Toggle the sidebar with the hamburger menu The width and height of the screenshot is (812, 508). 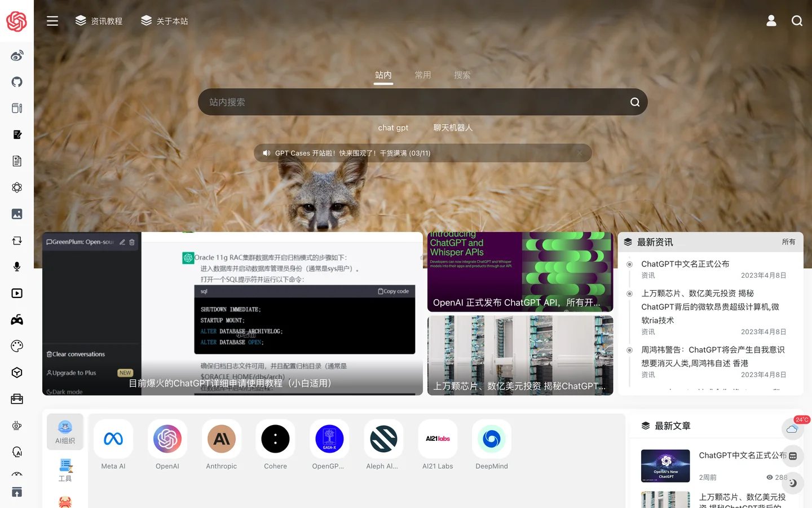point(52,21)
